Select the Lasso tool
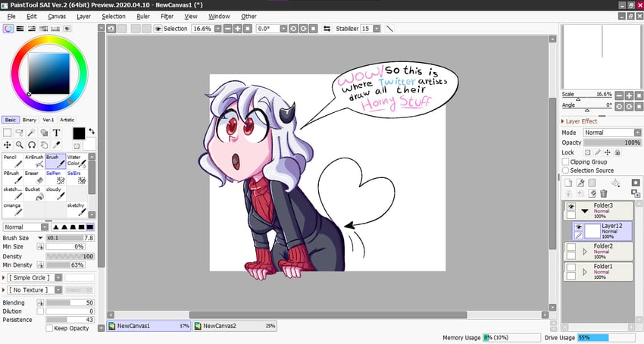 coord(19,133)
